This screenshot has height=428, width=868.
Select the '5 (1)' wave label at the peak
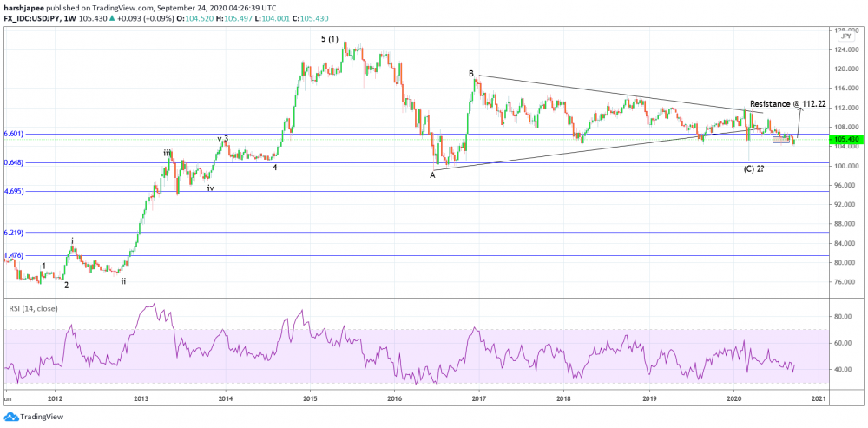tap(329, 39)
